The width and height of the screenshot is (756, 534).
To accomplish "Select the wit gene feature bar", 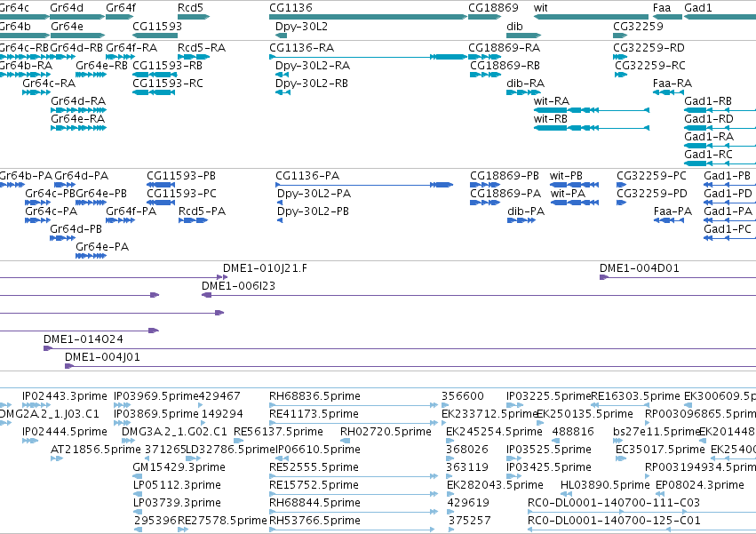I will click(591, 17).
